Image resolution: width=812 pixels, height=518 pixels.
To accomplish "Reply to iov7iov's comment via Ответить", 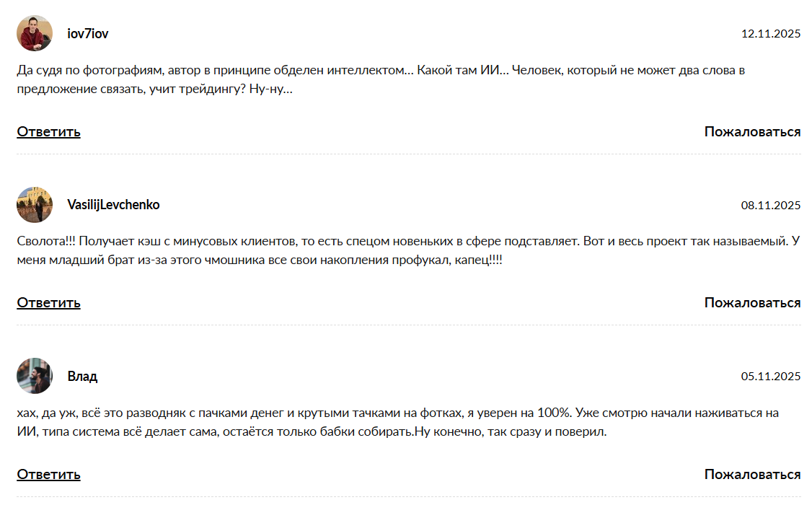I will point(48,131).
